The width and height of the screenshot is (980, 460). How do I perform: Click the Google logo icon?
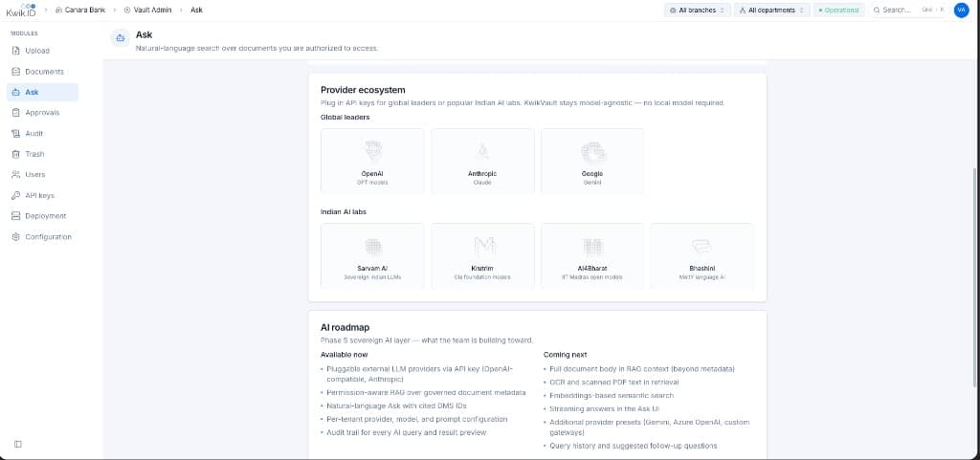coord(592,152)
